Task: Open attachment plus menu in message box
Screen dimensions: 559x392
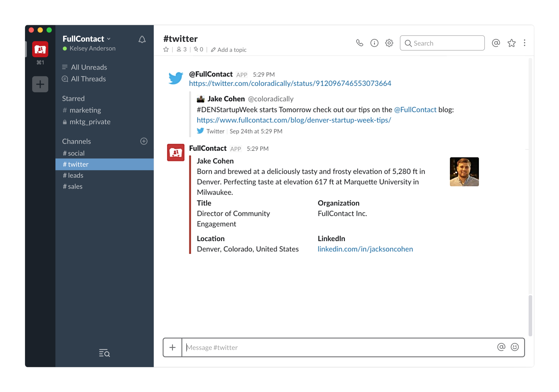Action: [x=172, y=347]
